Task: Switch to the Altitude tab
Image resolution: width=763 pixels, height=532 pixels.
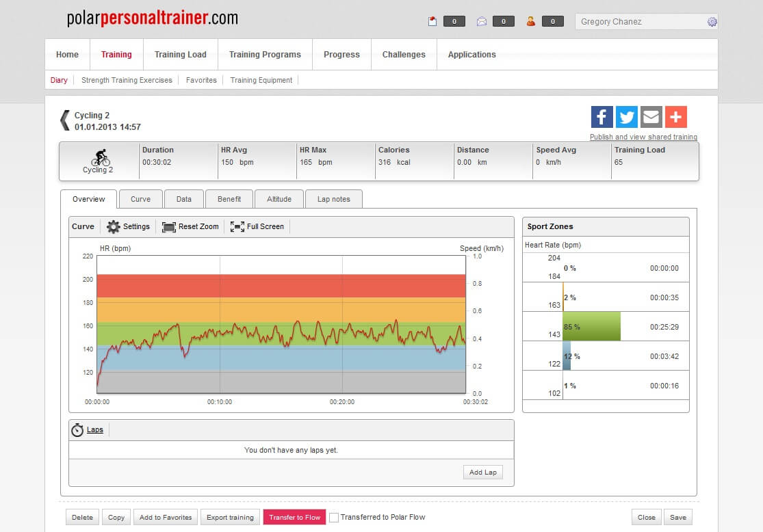Action: tap(279, 199)
